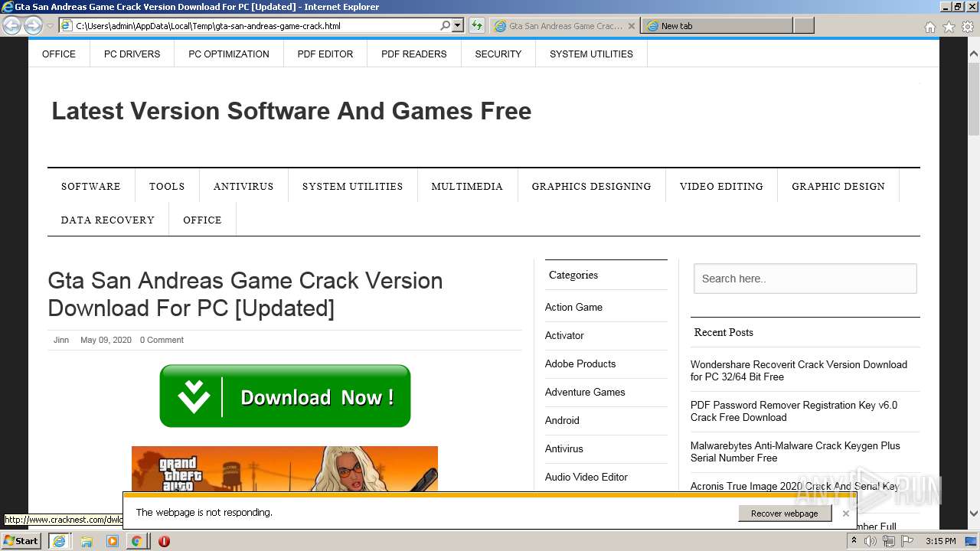Click the Search here input field

click(805, 279)
